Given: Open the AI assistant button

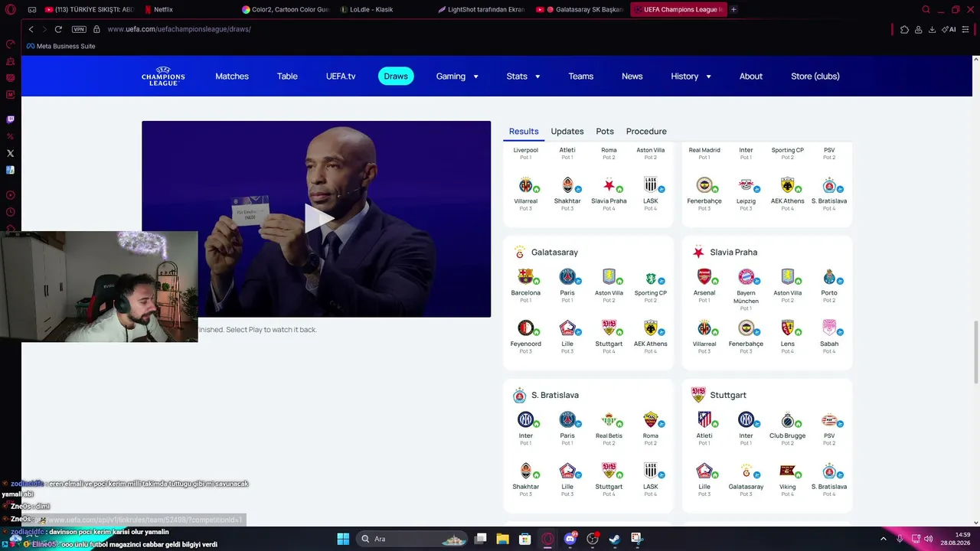Looking at the screenshot, I should pos(949,29).
